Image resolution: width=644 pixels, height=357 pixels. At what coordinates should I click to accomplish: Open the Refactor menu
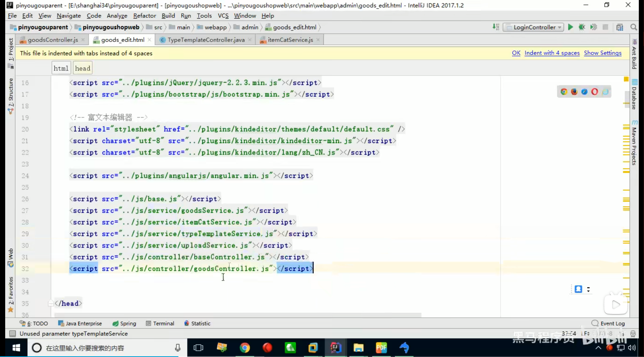pos(145,16)
